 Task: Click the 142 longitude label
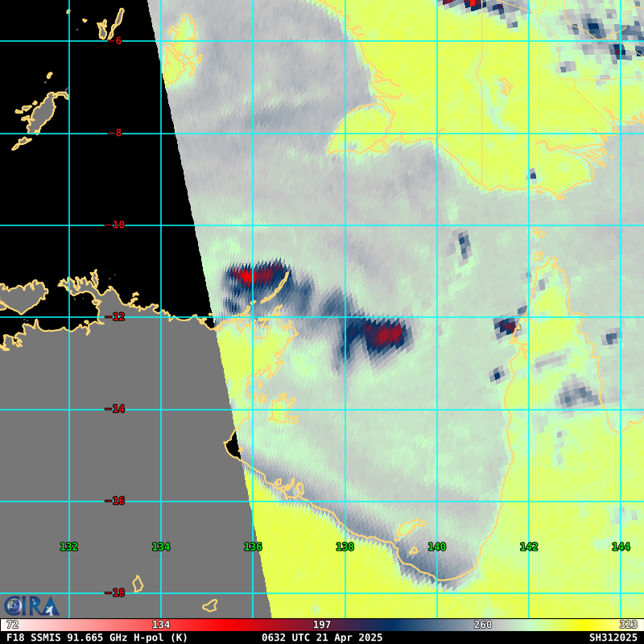[x=528, y=547]
